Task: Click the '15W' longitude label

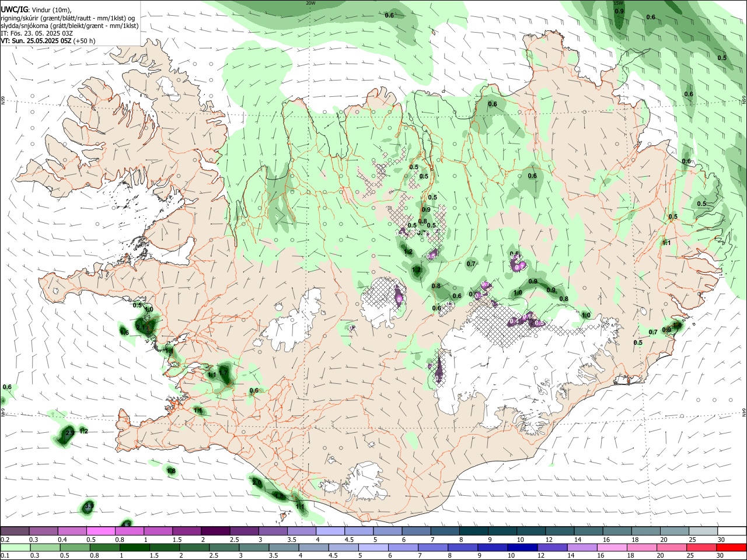Action: pyautogui.click(x=618, y=3)
